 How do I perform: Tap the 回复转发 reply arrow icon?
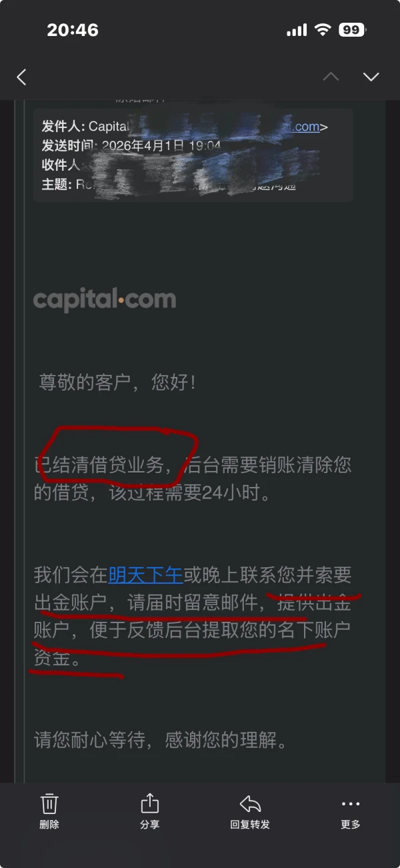(x=250, y=804)
